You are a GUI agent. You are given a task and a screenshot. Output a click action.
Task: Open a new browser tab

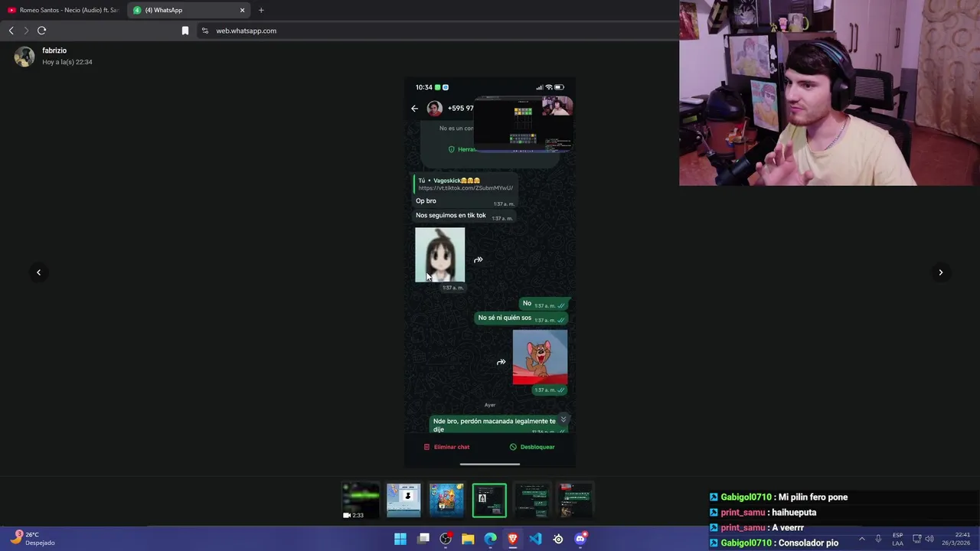[x=261, y=10]
